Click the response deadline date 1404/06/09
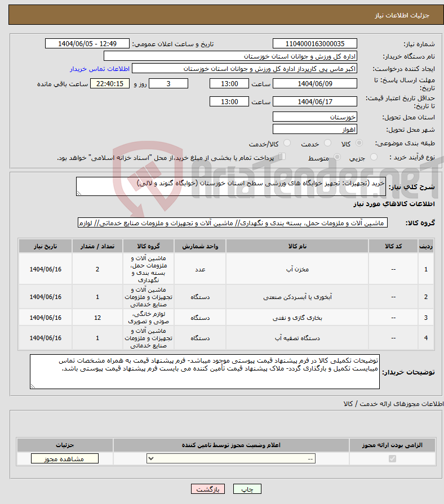Screen dimensions: 444x504 (x=315, y=83)
